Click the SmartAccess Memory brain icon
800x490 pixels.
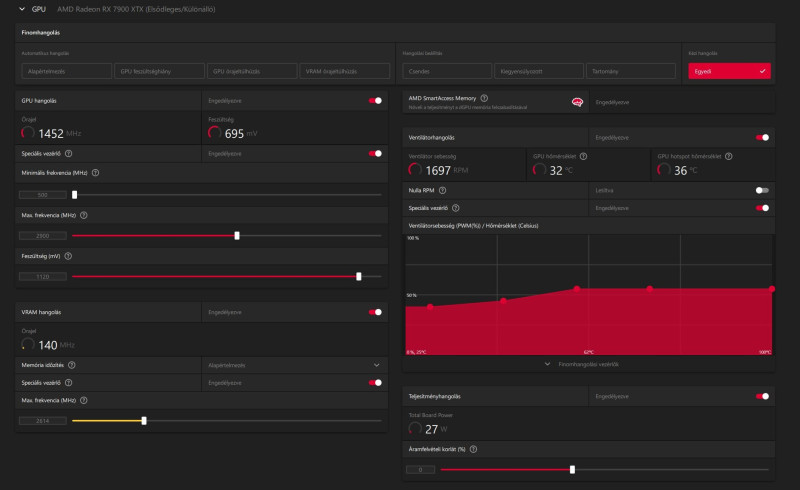coord(577,103)
